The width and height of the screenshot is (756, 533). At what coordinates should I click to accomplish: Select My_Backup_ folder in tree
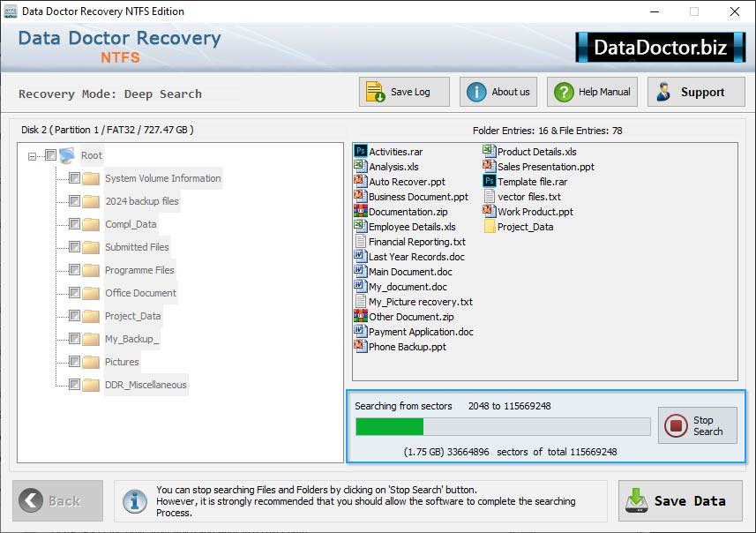click(x=131, y=339)
